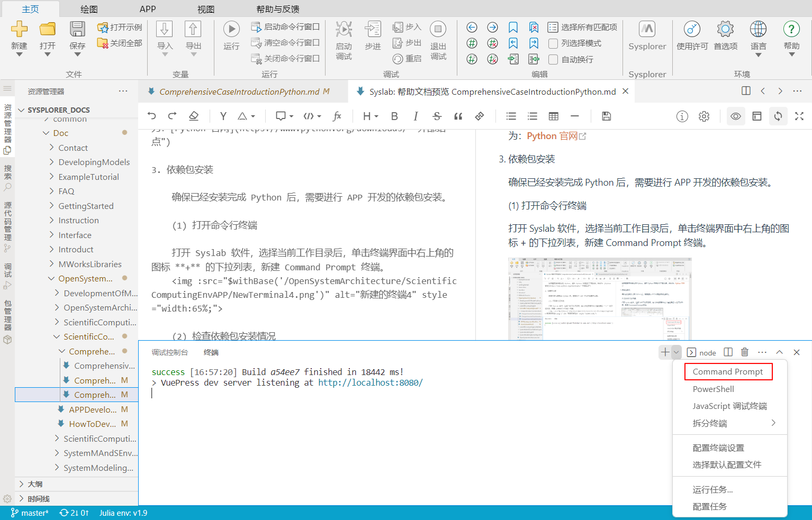This screenshot has height=520, width=812.
Task: Click the 运行 (Run) play icon
Action: tap(231, 29)
